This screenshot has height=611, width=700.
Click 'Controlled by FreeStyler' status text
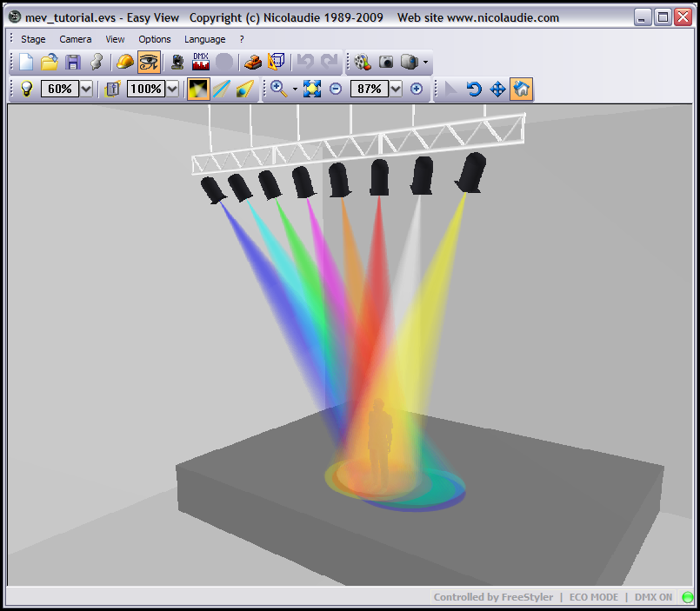click(493, 597)
